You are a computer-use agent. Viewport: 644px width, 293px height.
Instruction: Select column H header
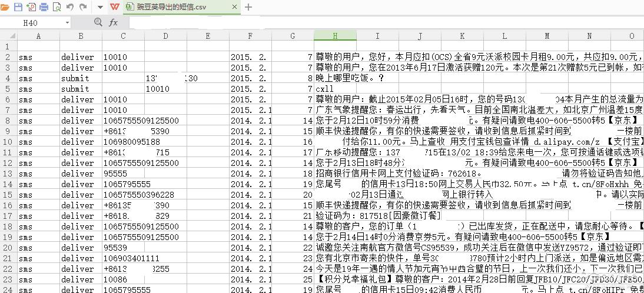335,36
